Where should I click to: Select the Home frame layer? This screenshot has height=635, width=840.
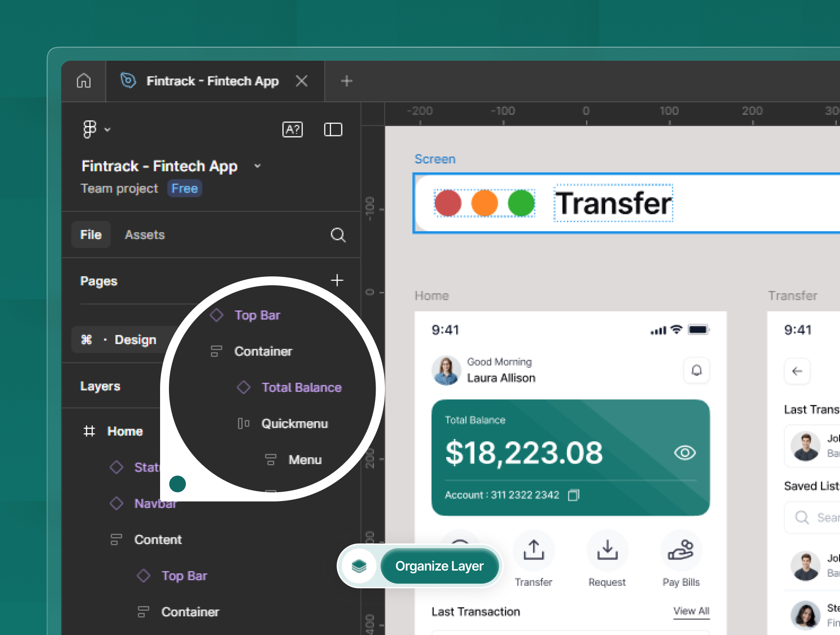tap(125, 431)
